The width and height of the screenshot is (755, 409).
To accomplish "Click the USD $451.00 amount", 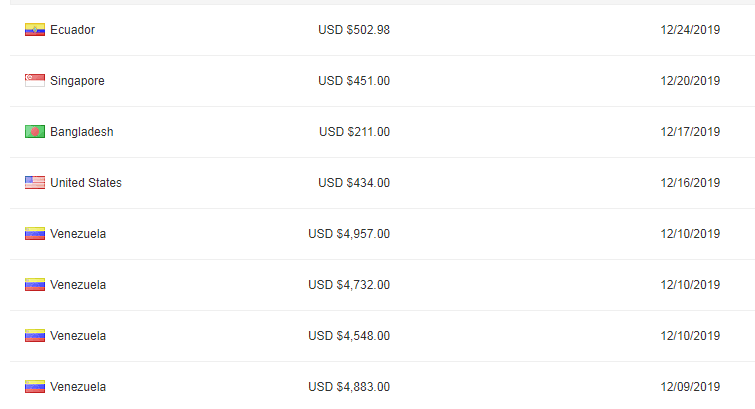I will click(x=354, y=81).
